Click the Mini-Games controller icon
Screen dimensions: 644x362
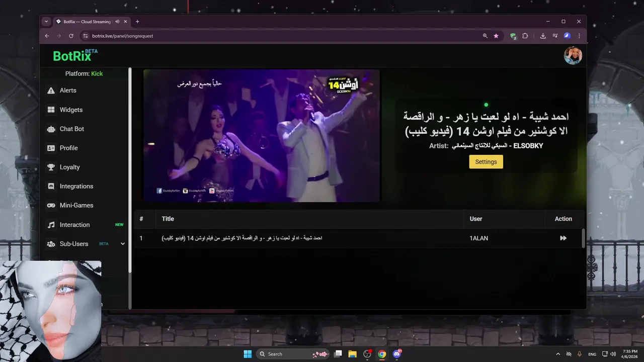click(51, 205)
